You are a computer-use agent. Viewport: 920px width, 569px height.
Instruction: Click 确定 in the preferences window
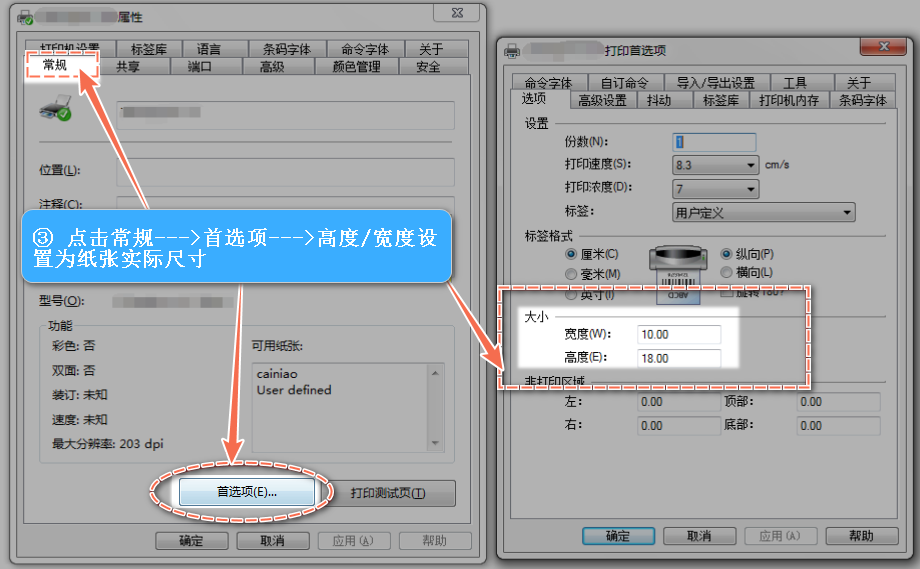(618, 536)
